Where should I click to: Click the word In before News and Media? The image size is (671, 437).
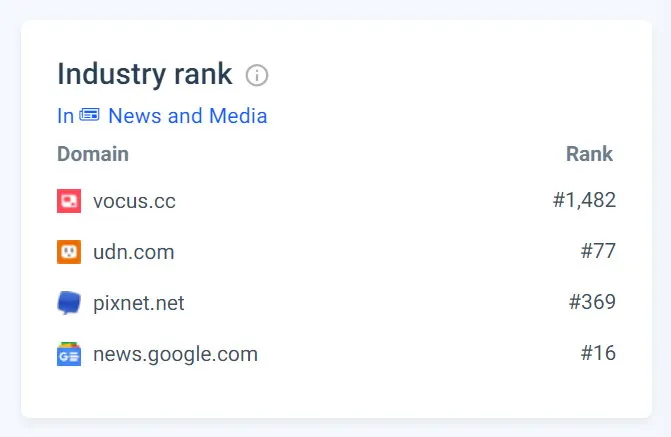tap(65, 116)
